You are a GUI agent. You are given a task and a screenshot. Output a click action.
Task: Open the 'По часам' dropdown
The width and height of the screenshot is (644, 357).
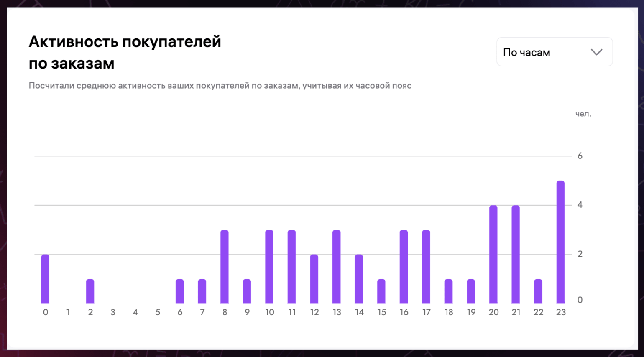555,52
